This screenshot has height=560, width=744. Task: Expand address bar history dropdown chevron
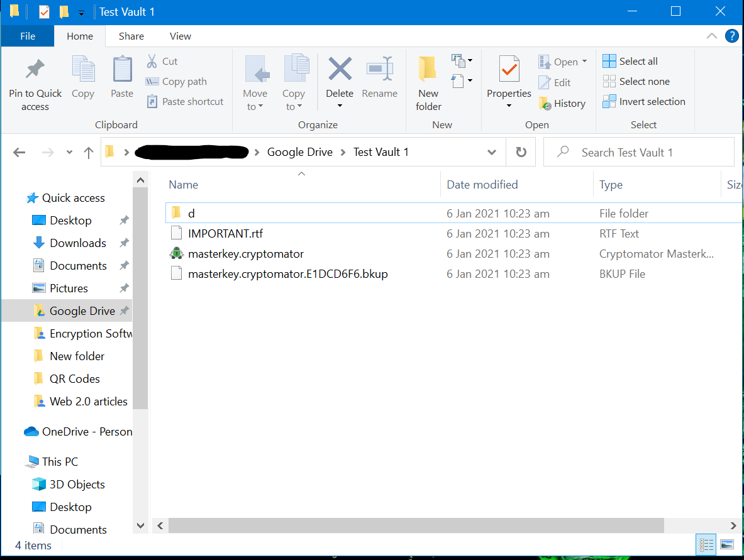pos(492,152)
